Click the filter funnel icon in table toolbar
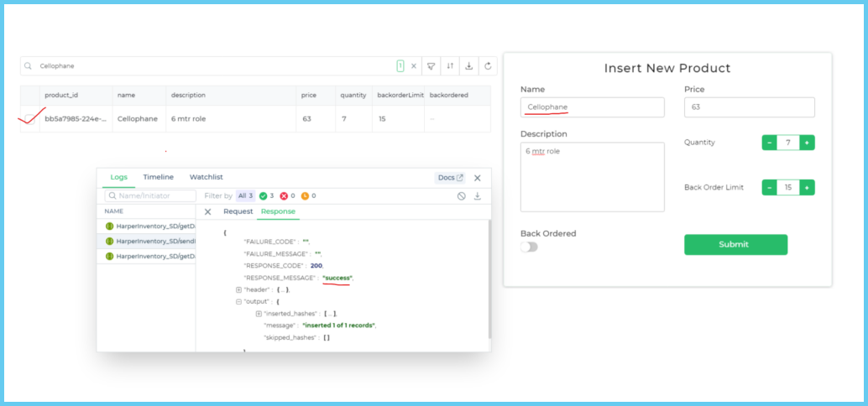This screenshot has height=406, width=868. (431, 66)
